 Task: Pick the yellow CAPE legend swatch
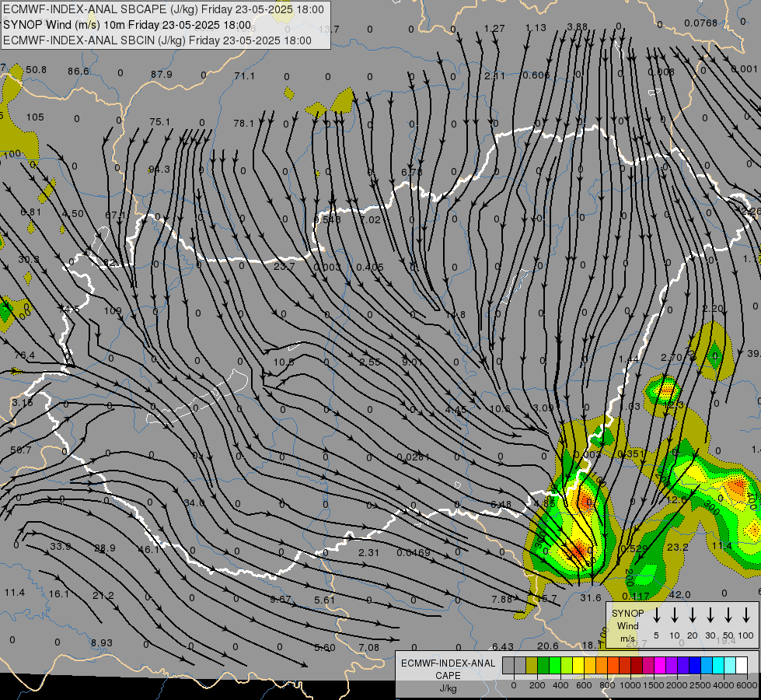(x=578, y=665)
